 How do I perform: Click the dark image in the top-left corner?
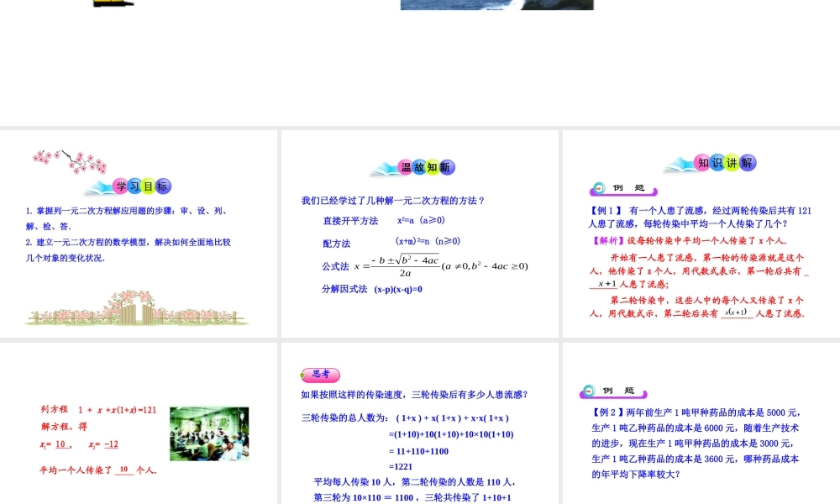pos(112,4)
